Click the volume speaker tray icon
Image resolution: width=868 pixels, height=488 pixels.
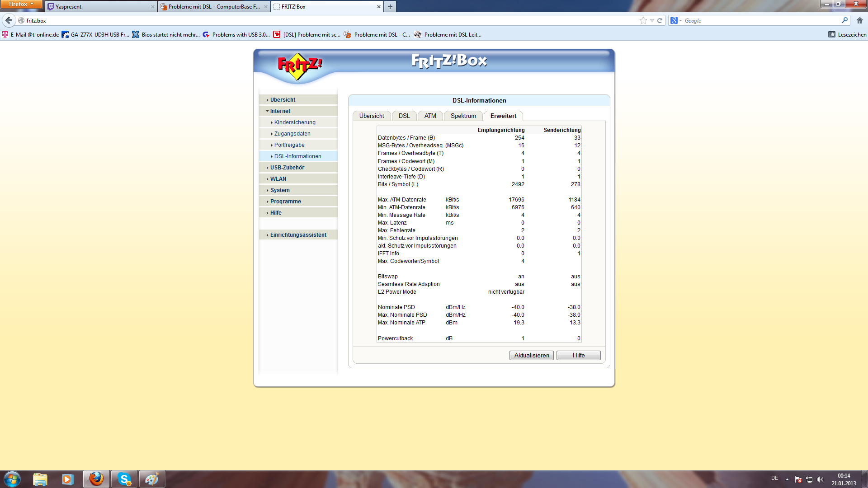(x=820, y=479)
